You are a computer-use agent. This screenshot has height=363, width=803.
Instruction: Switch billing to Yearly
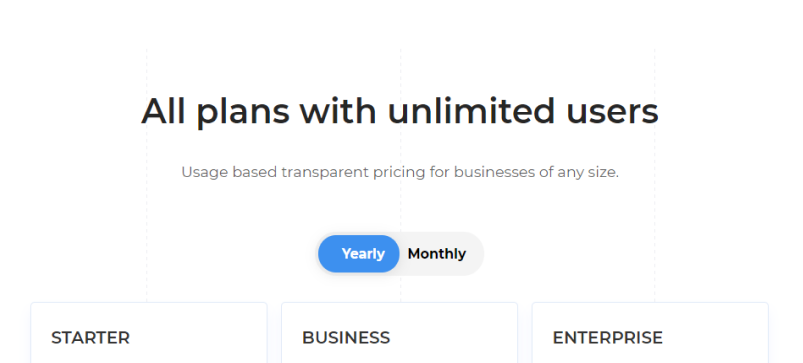pyautogui.click(x=363, y=253)
